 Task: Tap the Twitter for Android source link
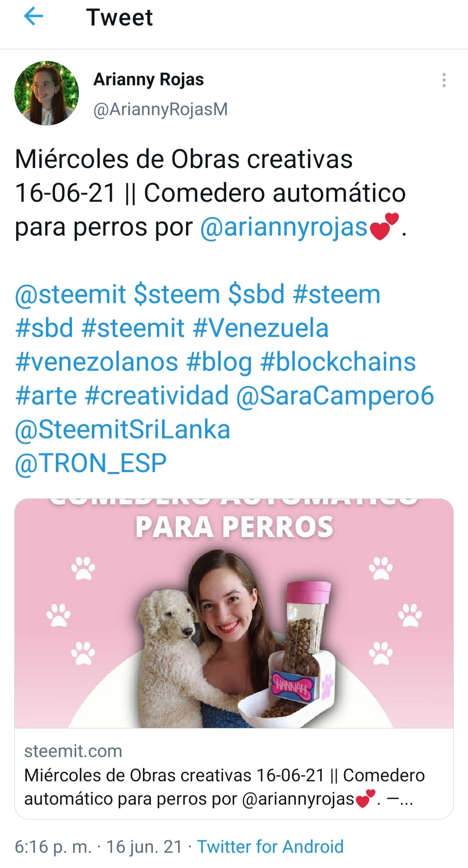coord(270,846)
